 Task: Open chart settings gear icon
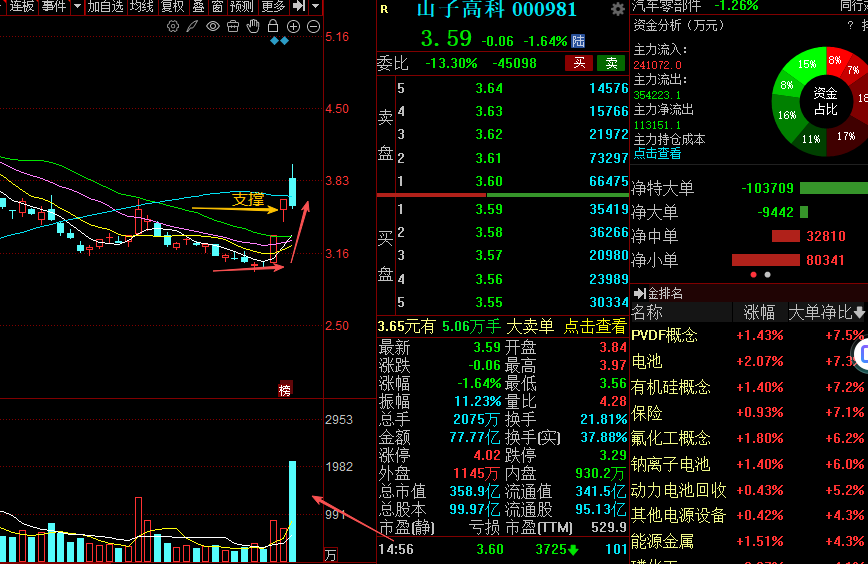tap(173, 26)
